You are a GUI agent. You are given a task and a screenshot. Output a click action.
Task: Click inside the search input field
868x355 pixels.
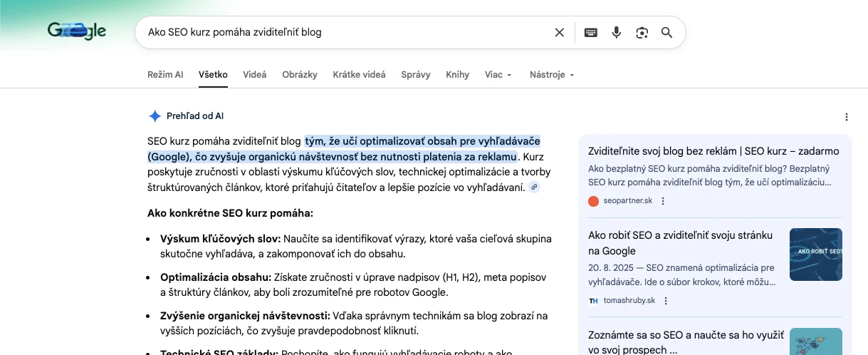click(x=342, y=32)
